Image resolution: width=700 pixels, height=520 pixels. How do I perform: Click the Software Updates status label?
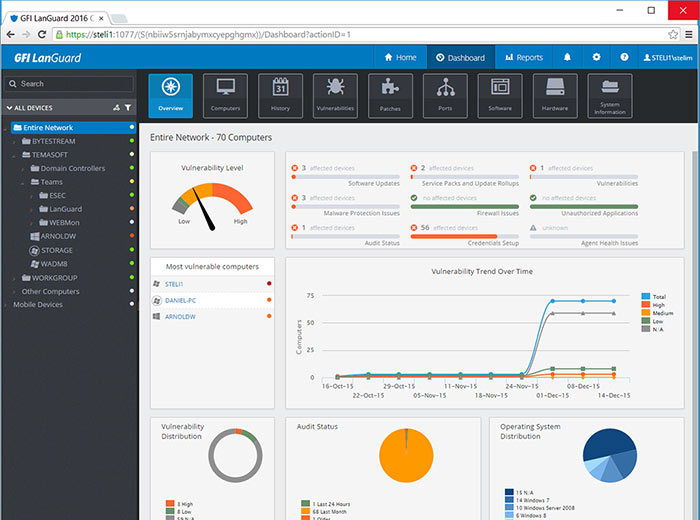pyautogui.click(x=374, y=183)
